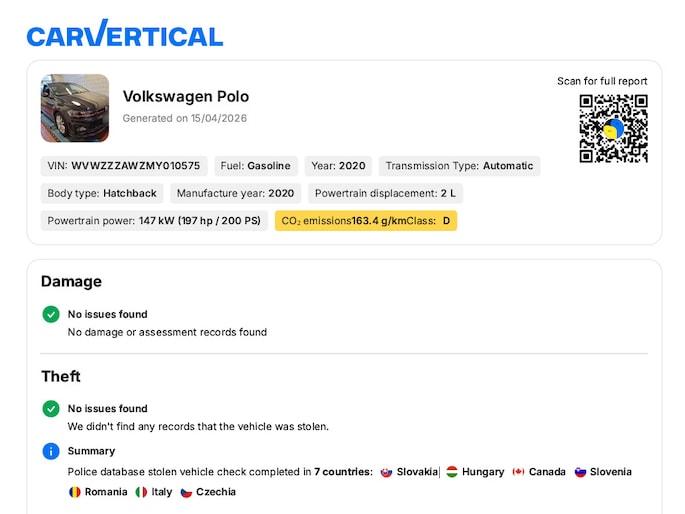Click the Romania flag icon
The height and width of the screenshot is (514, 685).
click(74, 492)
